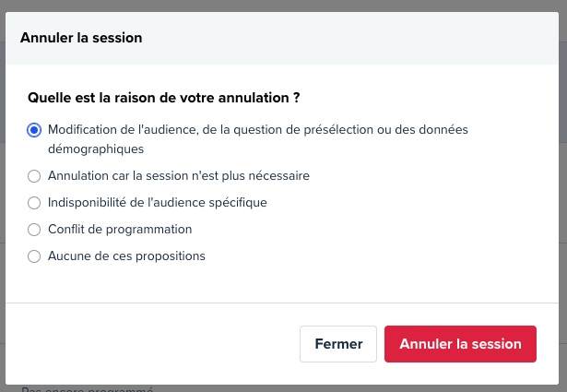Click the 'Modification de l'audience, de la question' label line
This screenshot has height=392, width=567.
[258, 129]
